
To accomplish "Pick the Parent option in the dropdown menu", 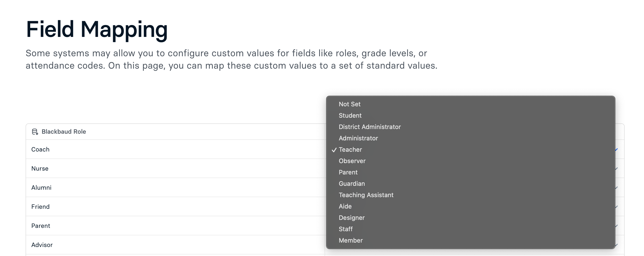I will [x=348, y=172].
